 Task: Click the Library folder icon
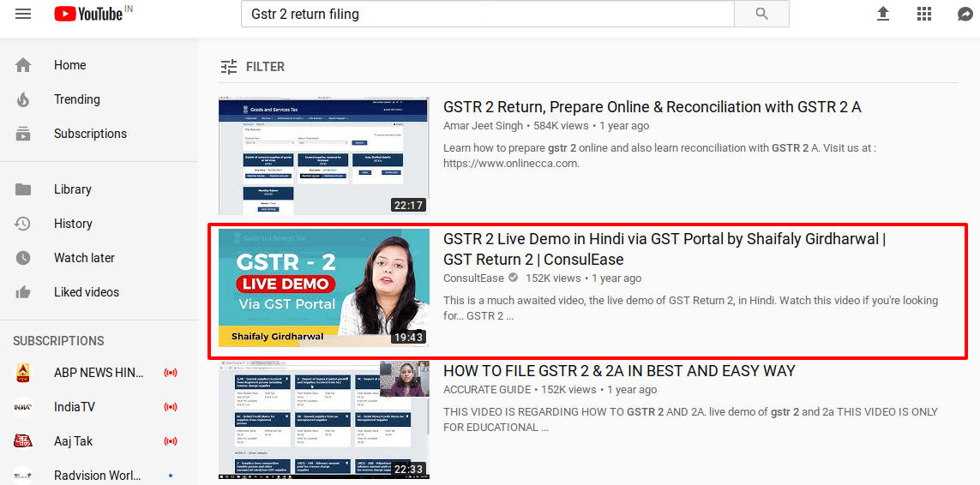click(23, 189)
